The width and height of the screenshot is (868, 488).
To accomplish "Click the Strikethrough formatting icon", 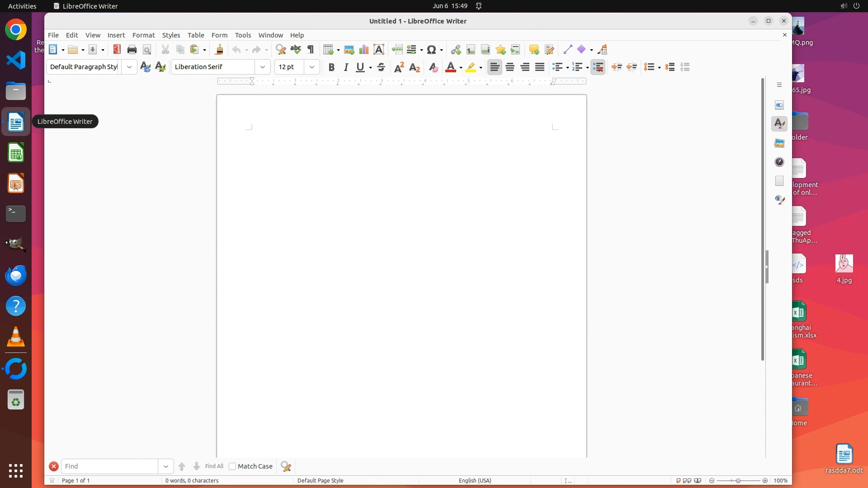I will (x=381, y=67).
